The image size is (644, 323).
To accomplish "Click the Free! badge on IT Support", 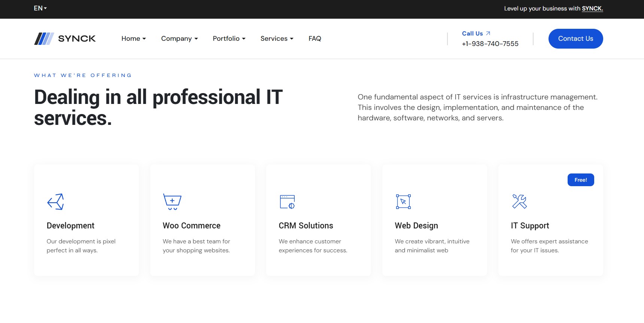I will pyautogui.click(x=581, y=180).
